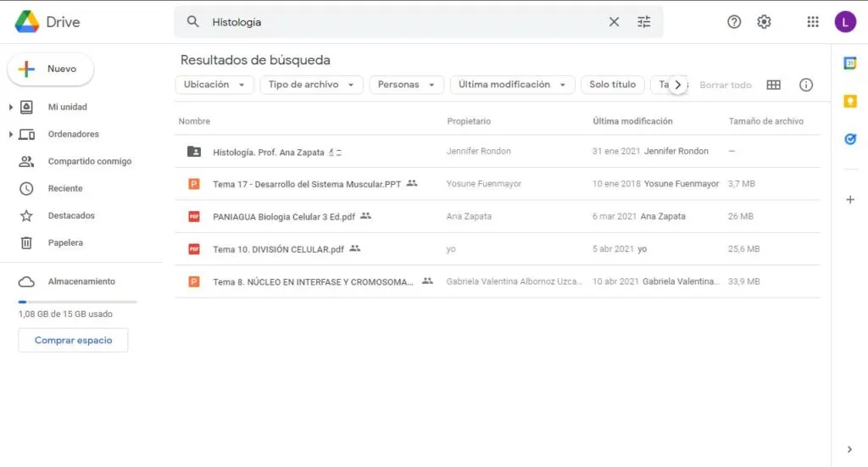Open search options filter icon
This screenshot has width=868, height=467.
click(x=644, y=22)
